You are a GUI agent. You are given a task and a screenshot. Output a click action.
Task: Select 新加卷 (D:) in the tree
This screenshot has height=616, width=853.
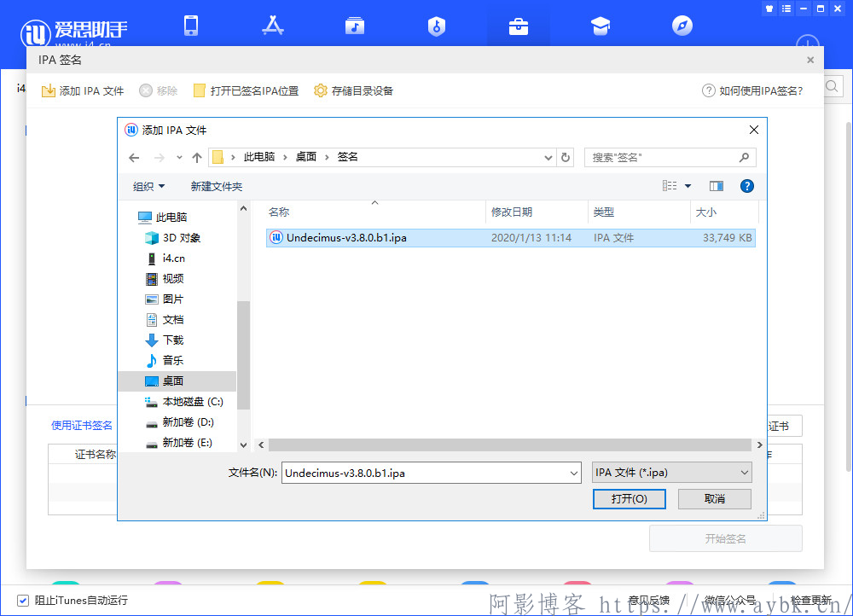(x=180, y=422)
